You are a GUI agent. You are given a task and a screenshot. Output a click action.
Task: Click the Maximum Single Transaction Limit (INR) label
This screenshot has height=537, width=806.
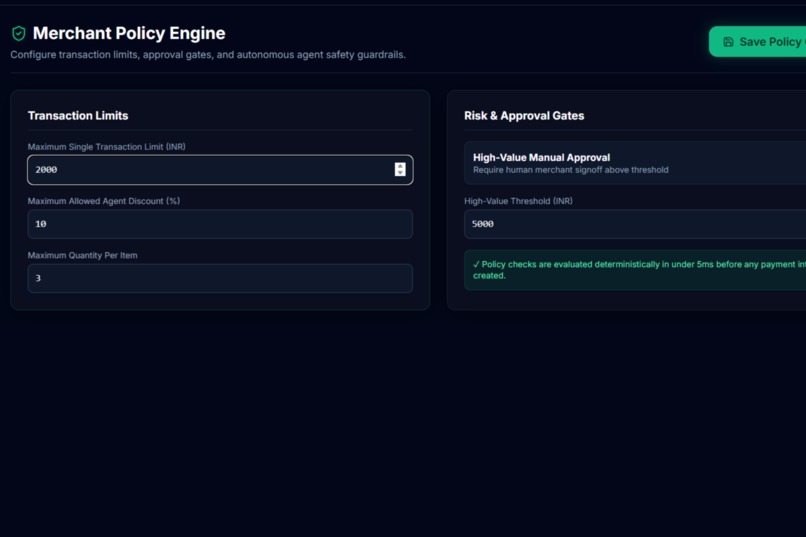click(106, 147)
